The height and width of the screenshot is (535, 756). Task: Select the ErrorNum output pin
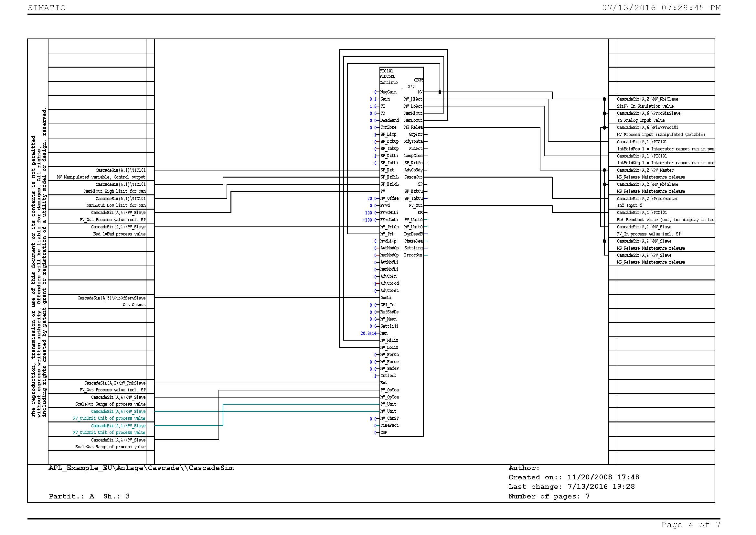coord(413,255)
